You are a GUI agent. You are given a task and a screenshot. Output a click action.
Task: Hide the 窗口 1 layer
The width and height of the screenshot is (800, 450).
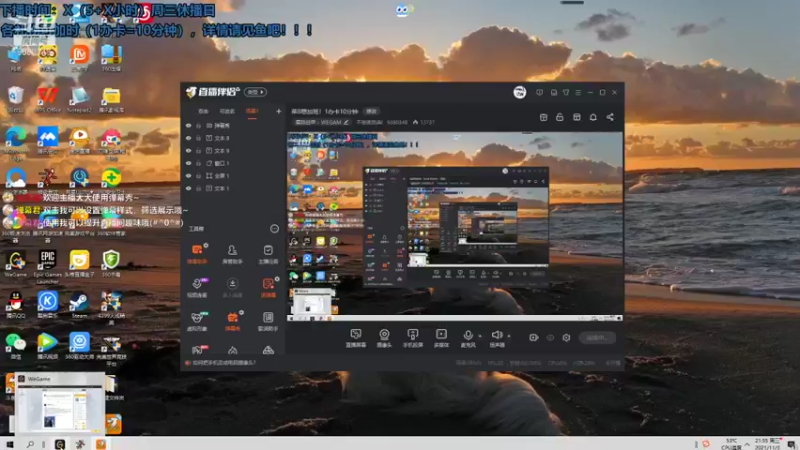coord(188,163)
